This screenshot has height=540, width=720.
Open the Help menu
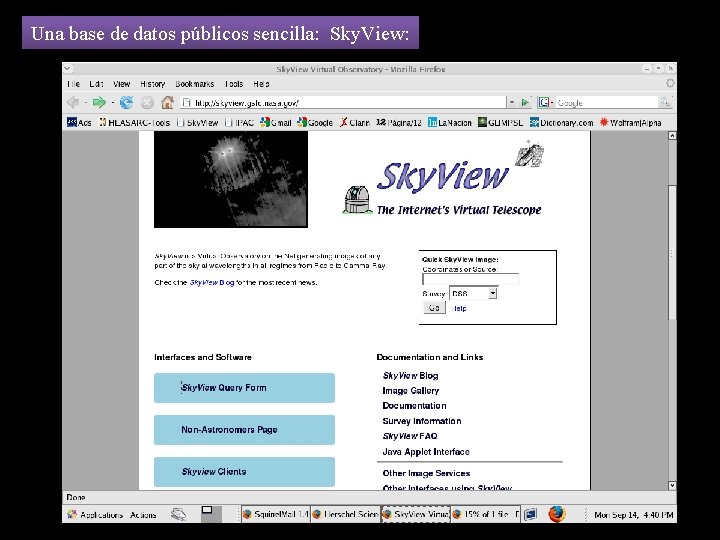(261, 84)
